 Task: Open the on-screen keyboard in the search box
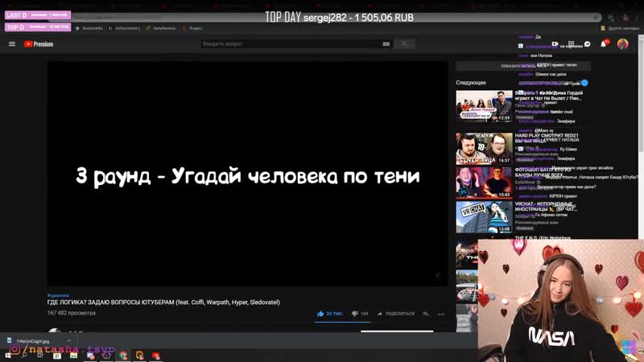386,44
